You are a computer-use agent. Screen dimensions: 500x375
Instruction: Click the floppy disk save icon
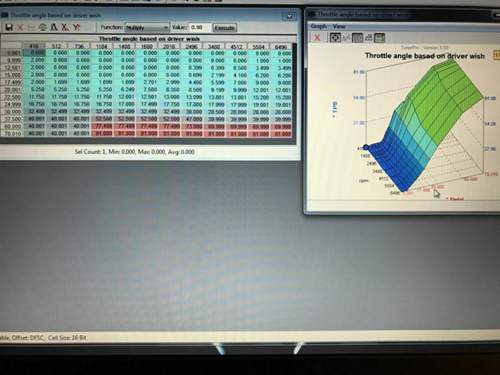click(9, 27)
